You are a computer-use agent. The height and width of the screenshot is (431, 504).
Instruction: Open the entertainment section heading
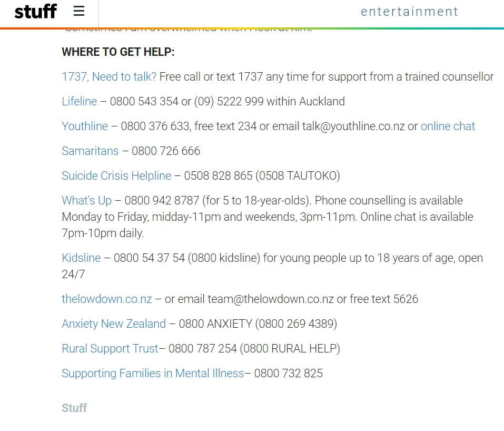point(409,12)
